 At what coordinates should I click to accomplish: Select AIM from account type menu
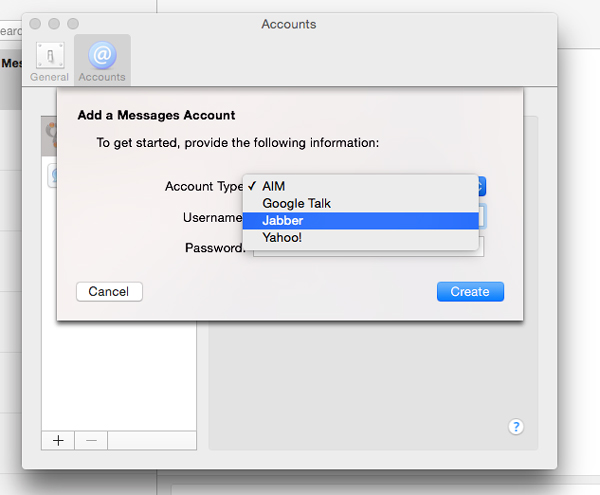coord(360,186)
